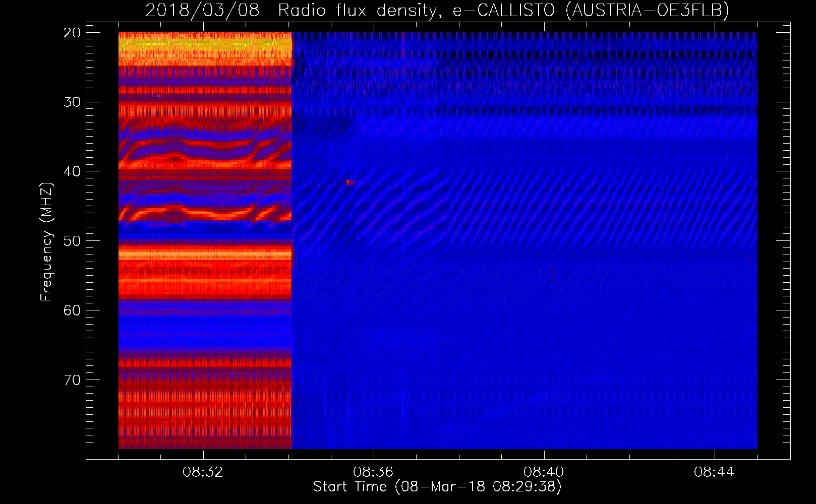
Task: Click the date "2018/03/08" in the title
Action: coord(202,10)
